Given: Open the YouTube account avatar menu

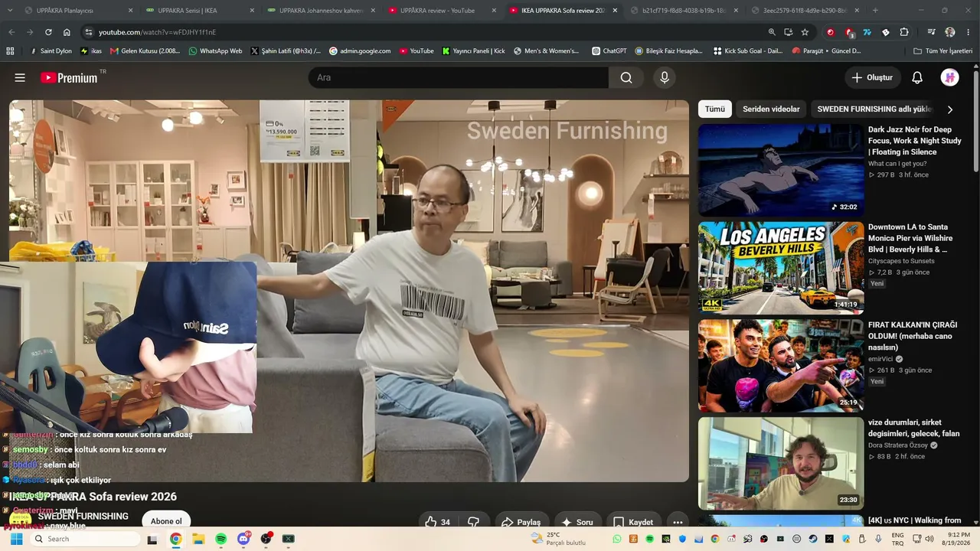Looking at the screenshot, I should coord(950,77).
